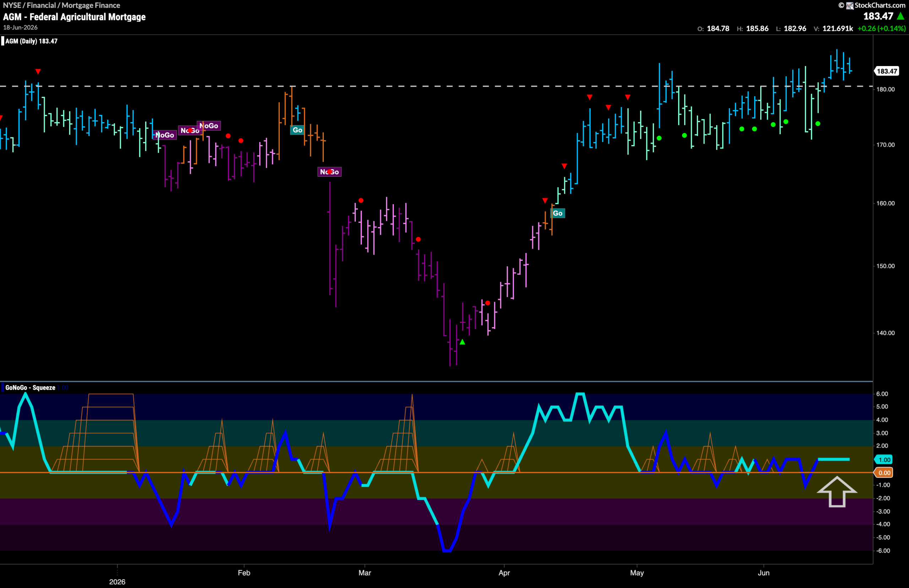Click the green up-arrow beside last price
Viewport: 909px width, 588px height.
point(901,16)
